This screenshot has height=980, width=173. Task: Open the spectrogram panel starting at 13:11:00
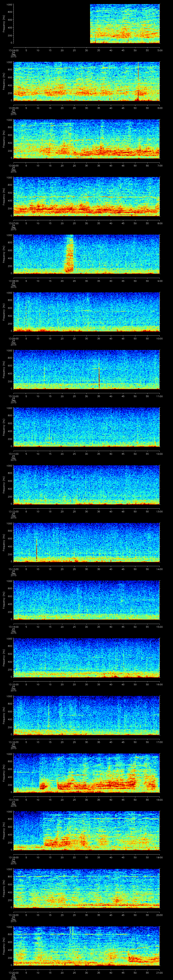coord(86,427)
